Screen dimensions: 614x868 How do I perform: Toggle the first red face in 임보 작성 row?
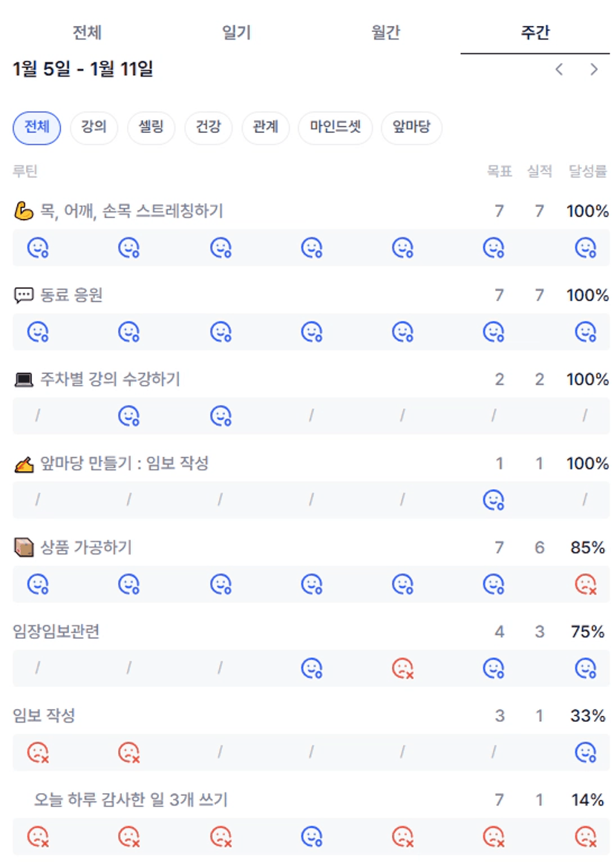pyautogui.click(x=38, y=752)
